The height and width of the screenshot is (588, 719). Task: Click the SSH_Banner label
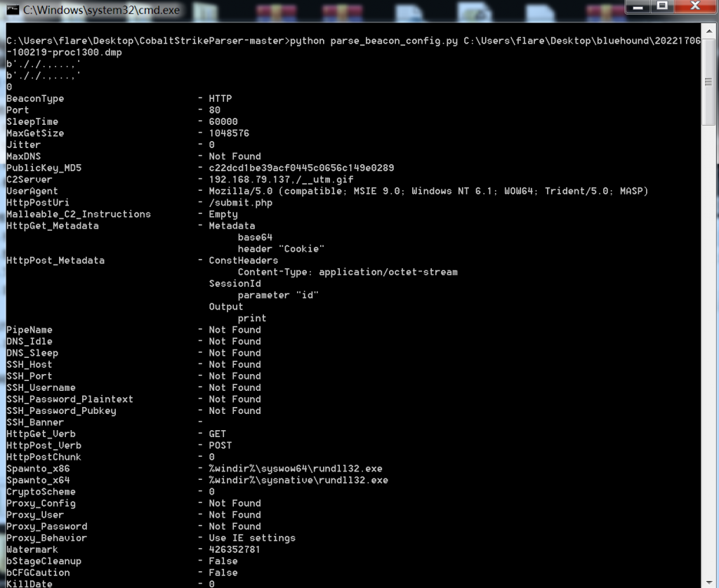[x=35, y=422]
